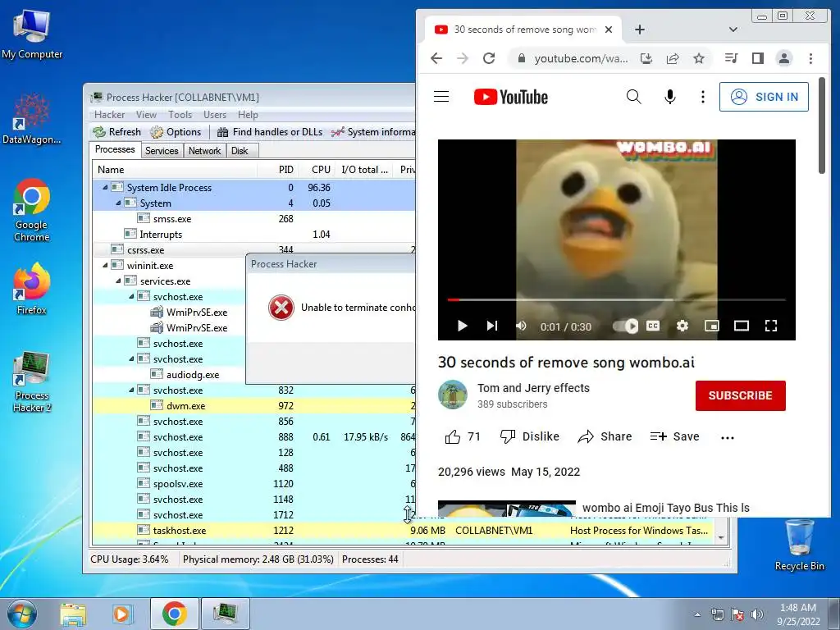This screenshot has width=840, height=630.
Task: Open more actions ellipsis under video
Action: coord(727,438)
